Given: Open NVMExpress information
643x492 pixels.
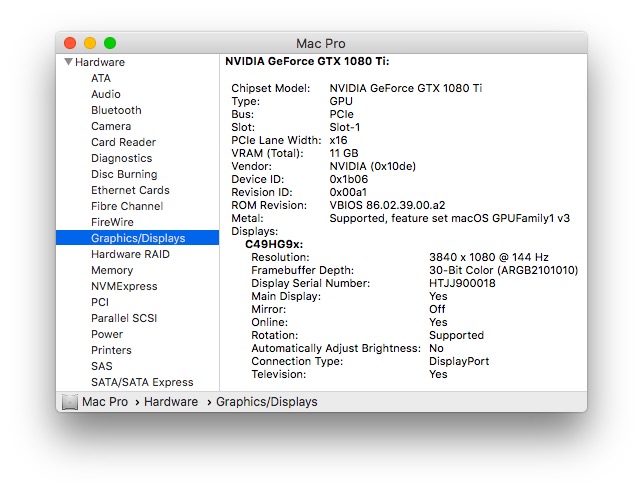Looking at the screenshot, I should 124,286.
